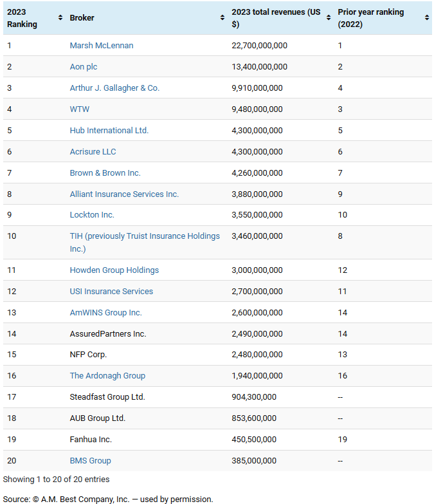Open The Ardonagh Group link
Image resolution: width=434 pixels, height=504 pixels.
[107, 376]
